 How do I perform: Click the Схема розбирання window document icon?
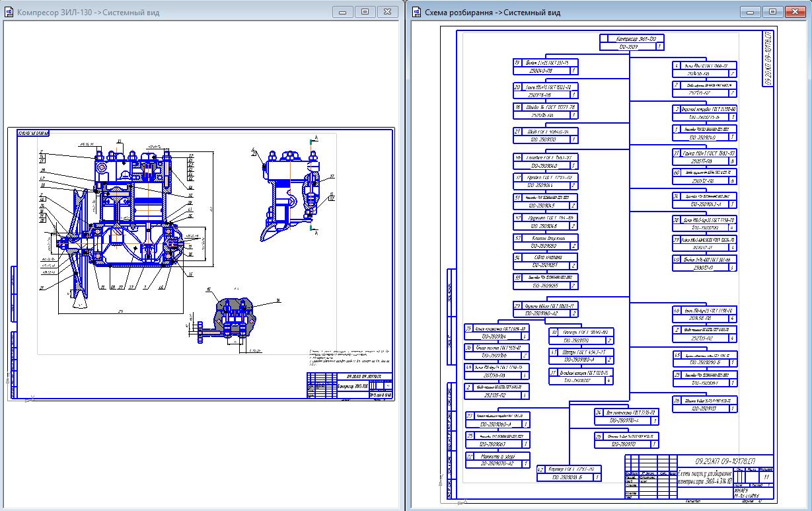coord(417,13)
